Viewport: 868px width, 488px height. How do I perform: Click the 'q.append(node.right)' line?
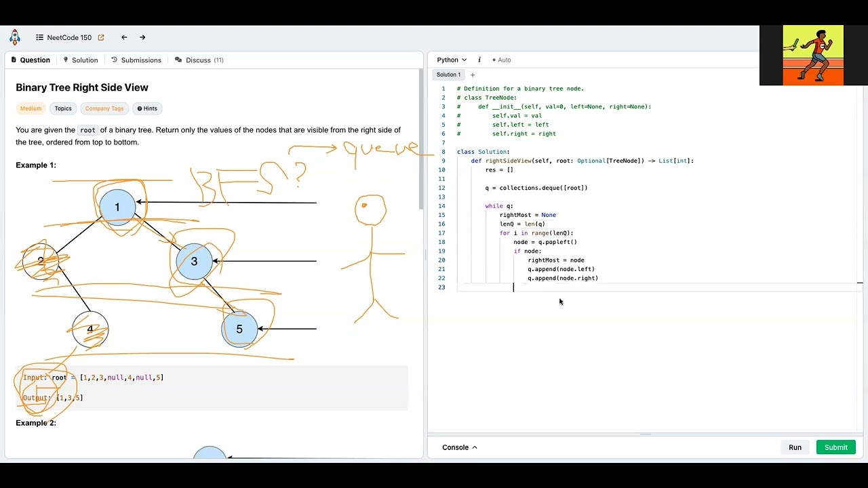[563, 279]
